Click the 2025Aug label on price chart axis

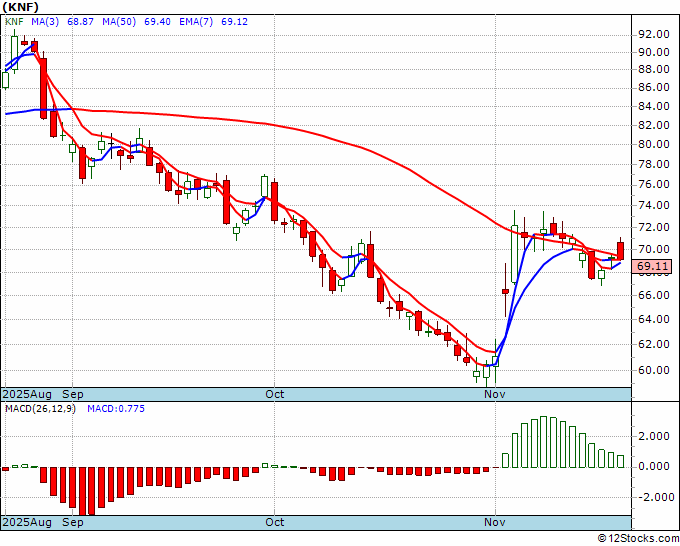coord(27,394)
